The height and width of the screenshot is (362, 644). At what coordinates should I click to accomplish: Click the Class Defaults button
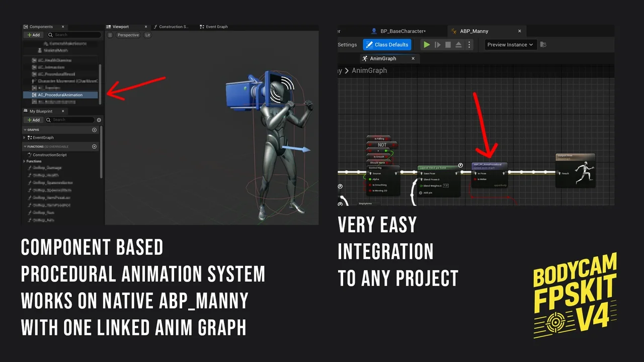coord(387,45)
